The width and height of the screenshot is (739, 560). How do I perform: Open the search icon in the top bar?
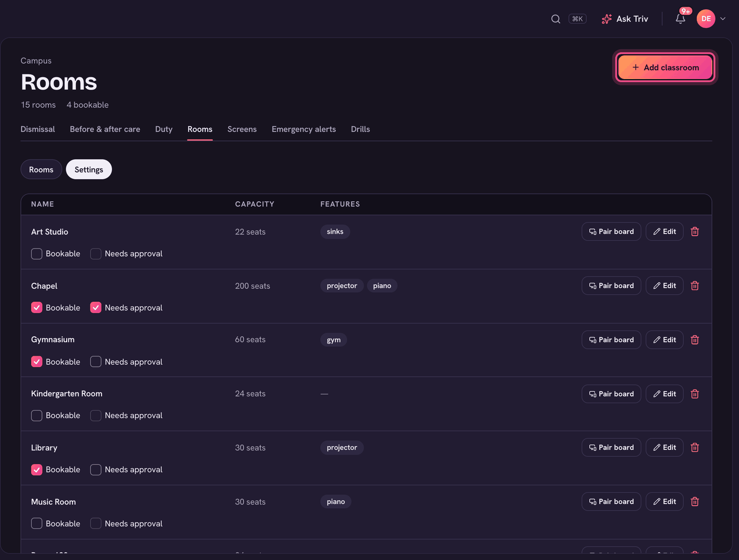point(556,19)
